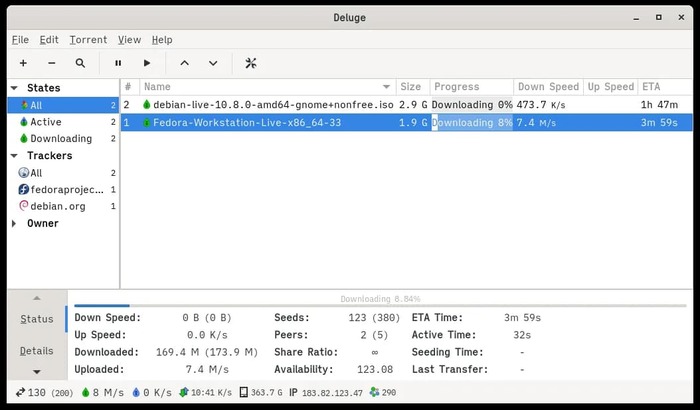Select the Status tab
The height and width of the screenshot is (410, 700).
coord(37,319)
